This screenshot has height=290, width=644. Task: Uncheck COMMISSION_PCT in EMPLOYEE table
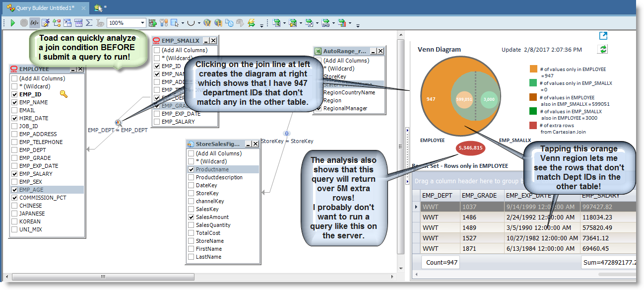[14, 198]
